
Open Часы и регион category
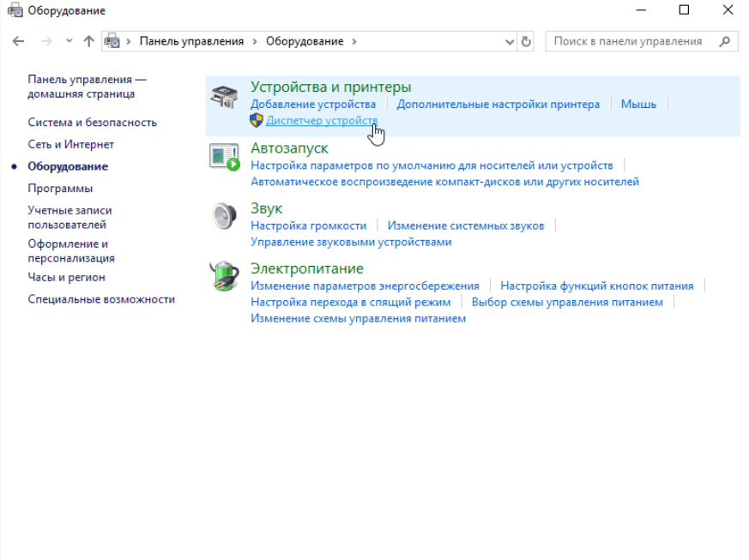tap(66, 277)
